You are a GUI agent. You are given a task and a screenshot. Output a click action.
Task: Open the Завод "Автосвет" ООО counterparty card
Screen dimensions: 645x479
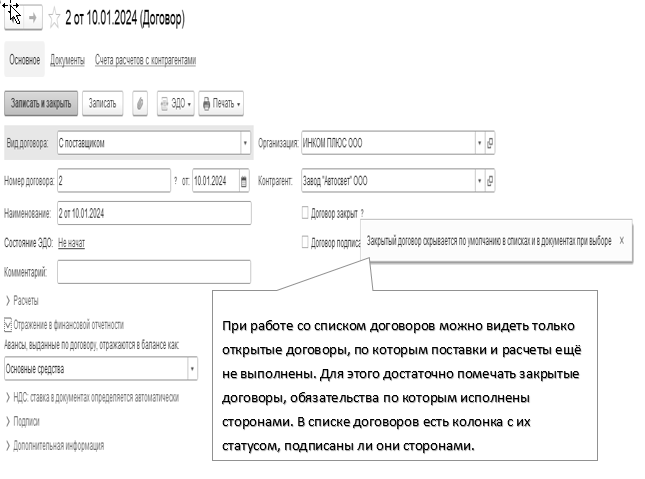[x=490, y=181]
